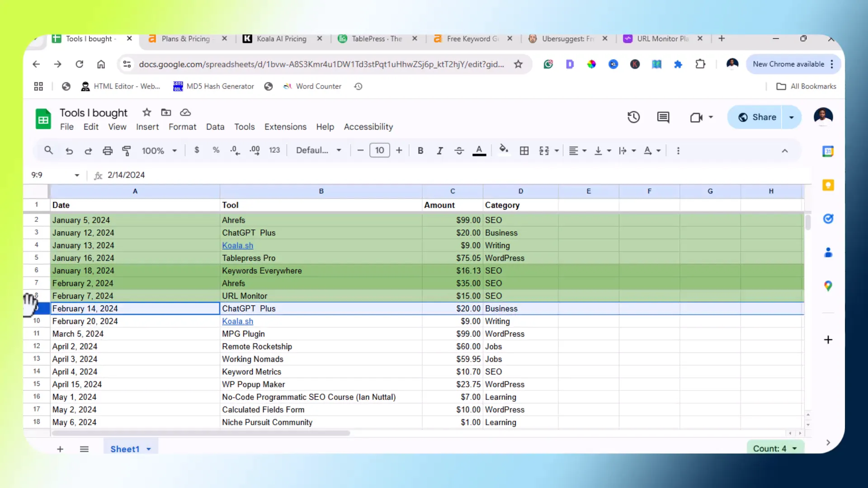Screen dimensions: 868x488
Task: Star the Tools I bought document
Action: [147, 113]
